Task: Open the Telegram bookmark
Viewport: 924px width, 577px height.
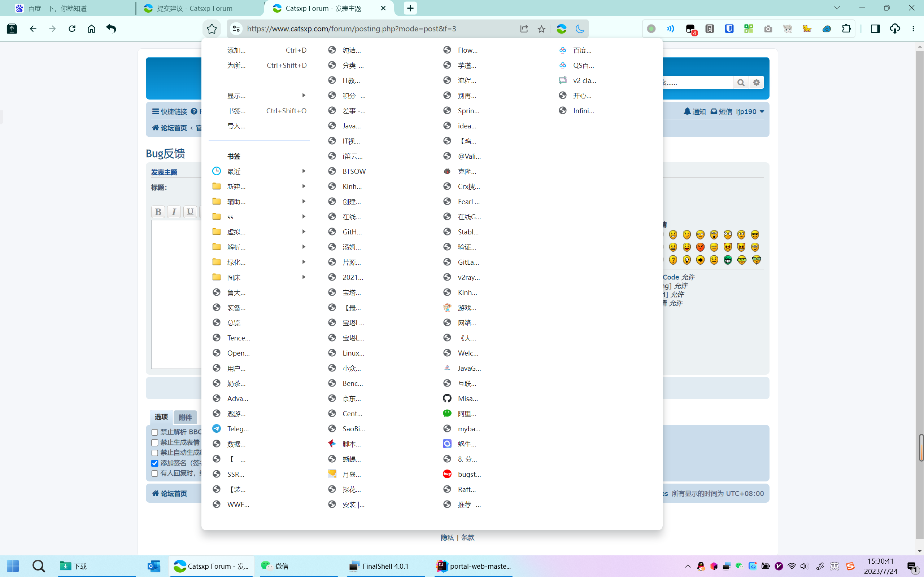Action: [237, 428]
